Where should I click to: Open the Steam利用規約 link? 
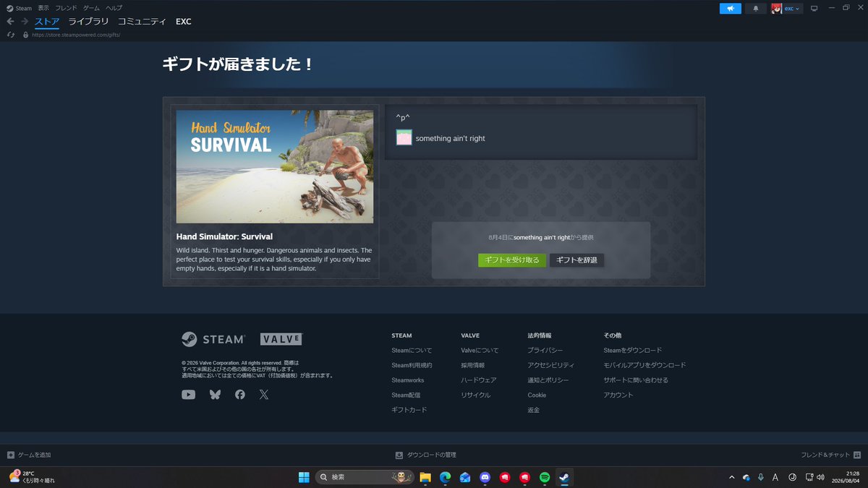pyautogui.click(x=412, y=365)
